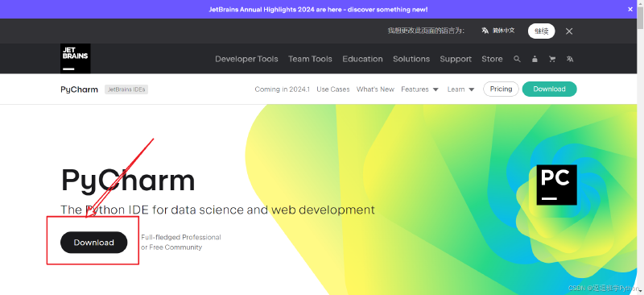Screen dimensions: 644x295
Task: Open site search magnifier icon
Action: 517,59
